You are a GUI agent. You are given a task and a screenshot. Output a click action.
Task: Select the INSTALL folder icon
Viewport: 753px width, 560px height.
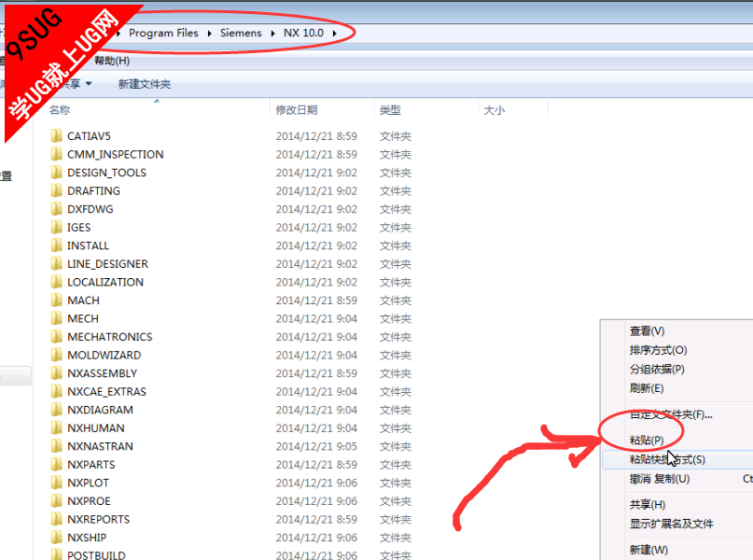[56, 245]
